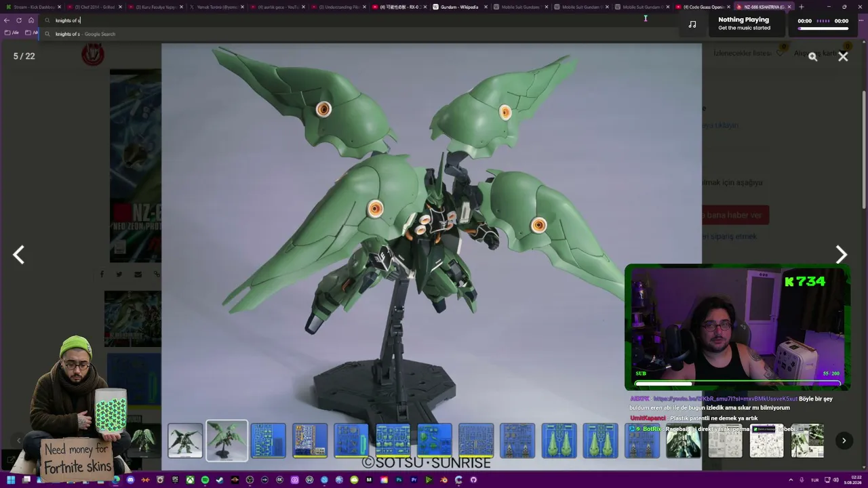Reload the current page
868x488 pixels.
19,20
